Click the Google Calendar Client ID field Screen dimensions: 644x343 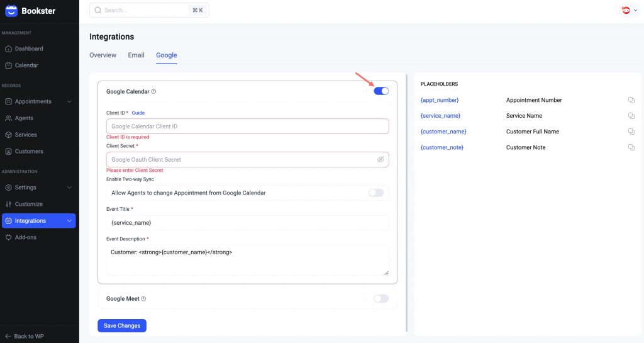247,126
